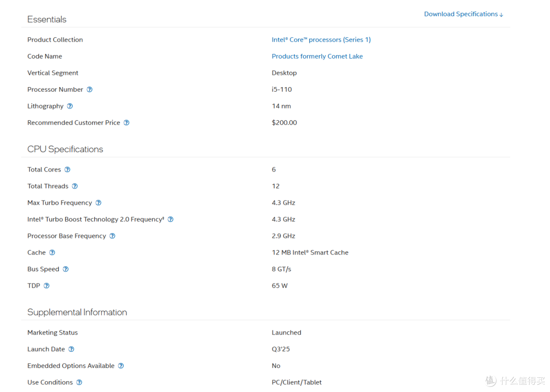Select the 8 GT/s bus speed value

(281, 269)
